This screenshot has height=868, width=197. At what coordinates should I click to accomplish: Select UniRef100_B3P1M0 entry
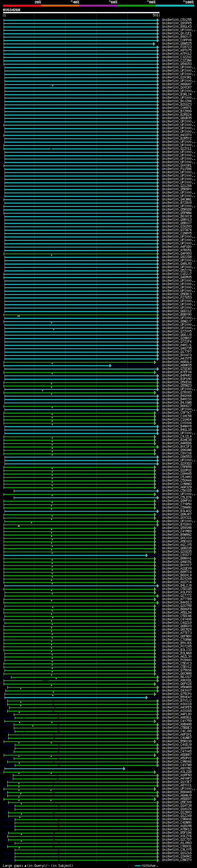(x=177, y=379)
